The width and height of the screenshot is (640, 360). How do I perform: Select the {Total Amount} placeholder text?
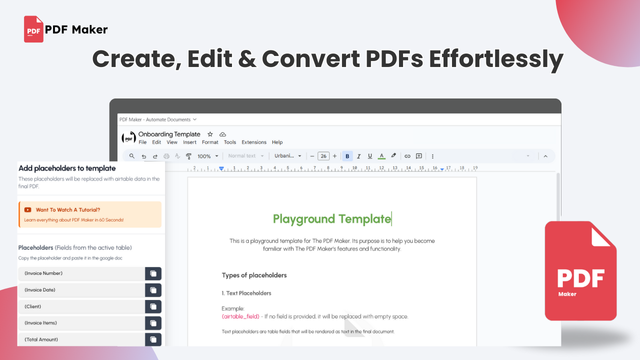point(41,340)
